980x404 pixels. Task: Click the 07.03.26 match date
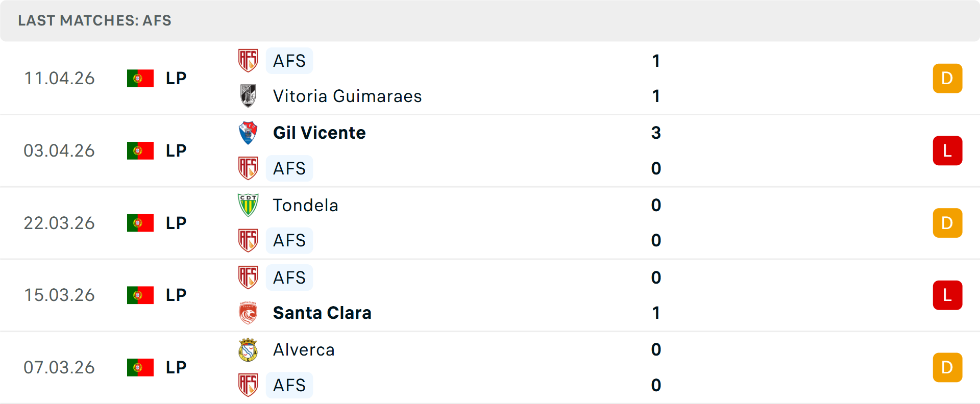click(59, 367)
